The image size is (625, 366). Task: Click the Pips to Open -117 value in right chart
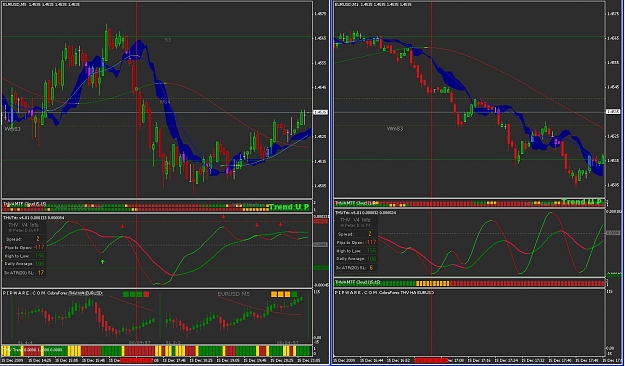371,242
